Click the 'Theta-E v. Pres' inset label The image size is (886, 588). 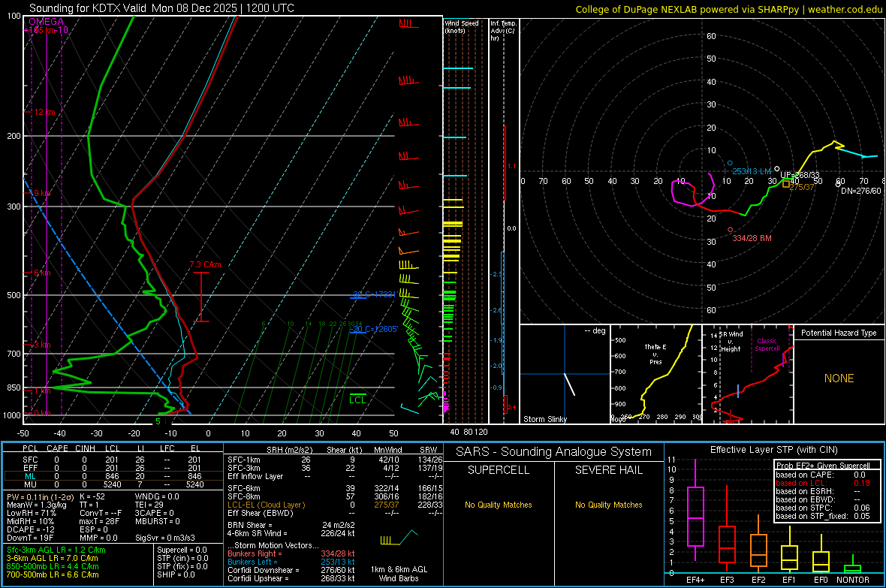[655, 354]
